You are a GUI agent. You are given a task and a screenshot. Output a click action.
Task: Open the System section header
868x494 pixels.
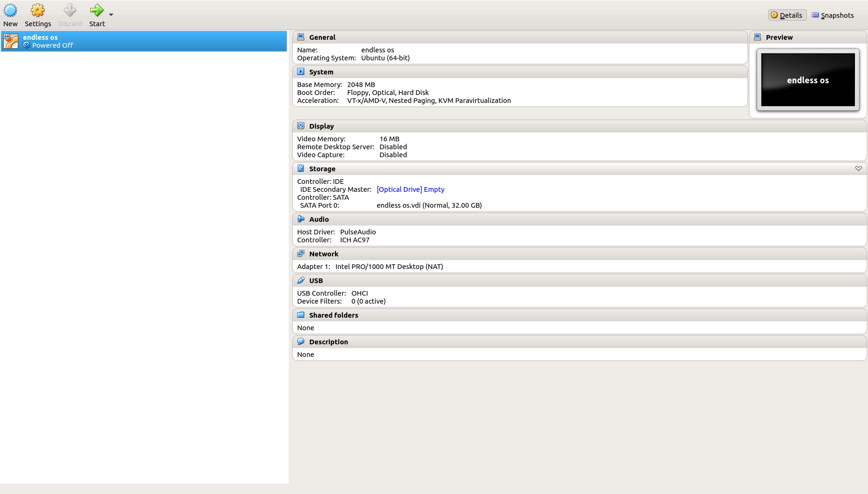click(520, 72)
